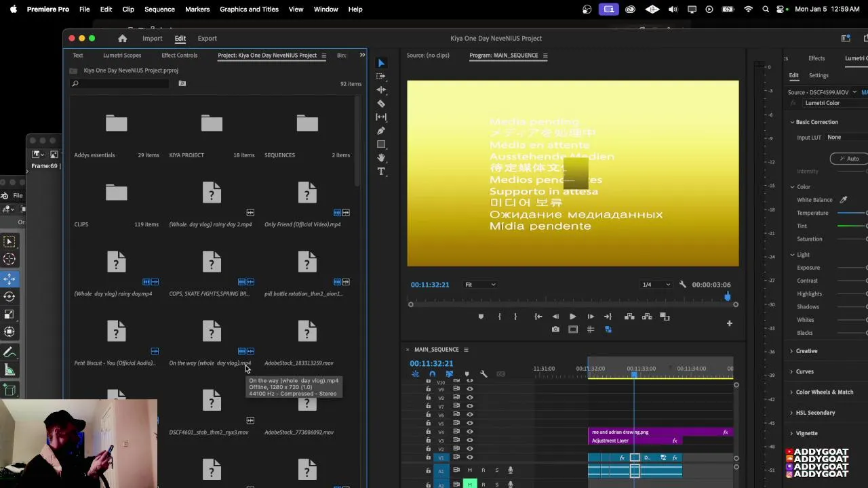Select the Track Select Forward tool
Viewport: 868px width, 488px height.
click(381, 77)
